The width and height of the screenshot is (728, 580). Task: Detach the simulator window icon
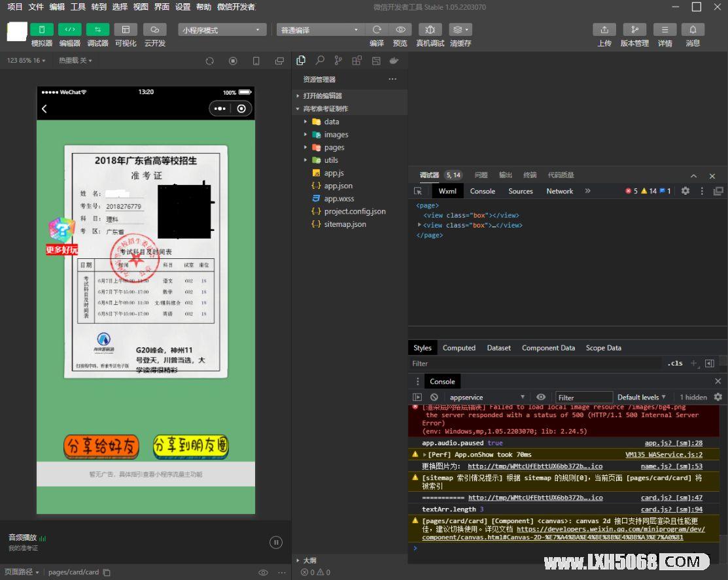(x=279, y=61)
